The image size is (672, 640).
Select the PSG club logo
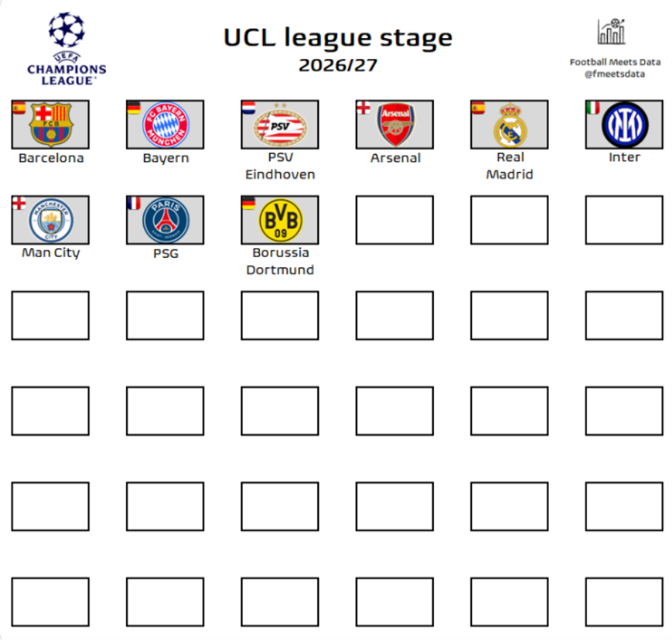pyautogui.click(x=166, y=220)
